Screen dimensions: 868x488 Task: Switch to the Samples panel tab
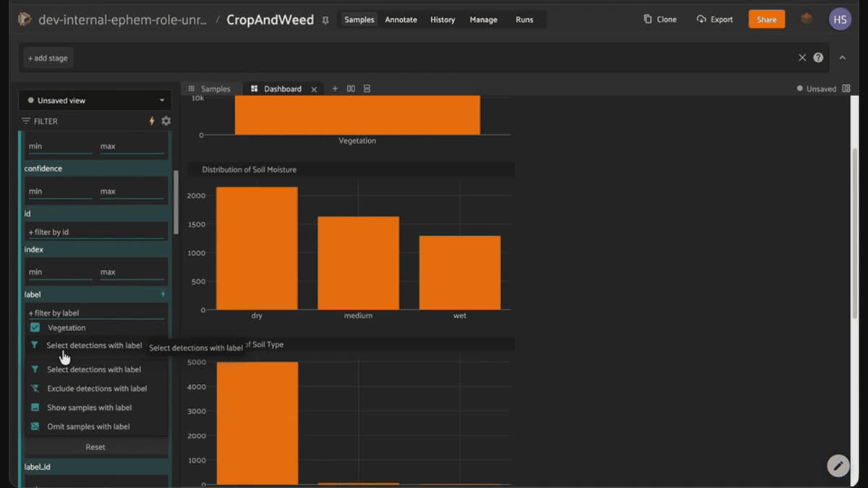click(209, 89)
